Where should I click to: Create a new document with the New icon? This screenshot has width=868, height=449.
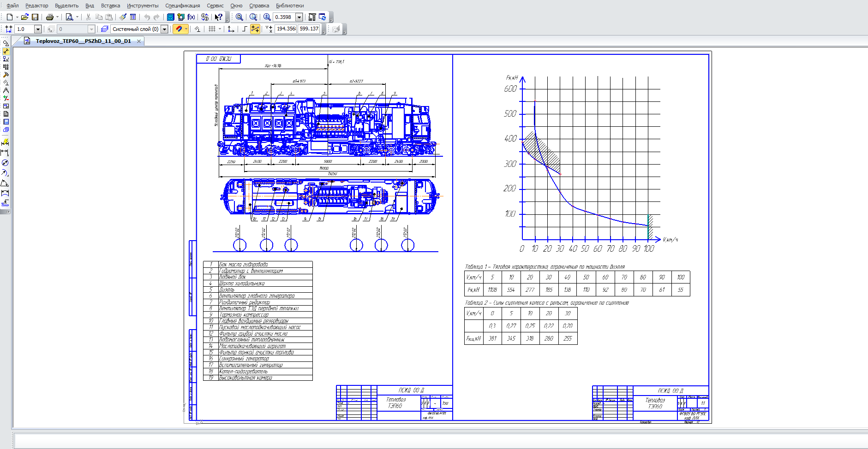pyautogui.click(x=9, y=17)
